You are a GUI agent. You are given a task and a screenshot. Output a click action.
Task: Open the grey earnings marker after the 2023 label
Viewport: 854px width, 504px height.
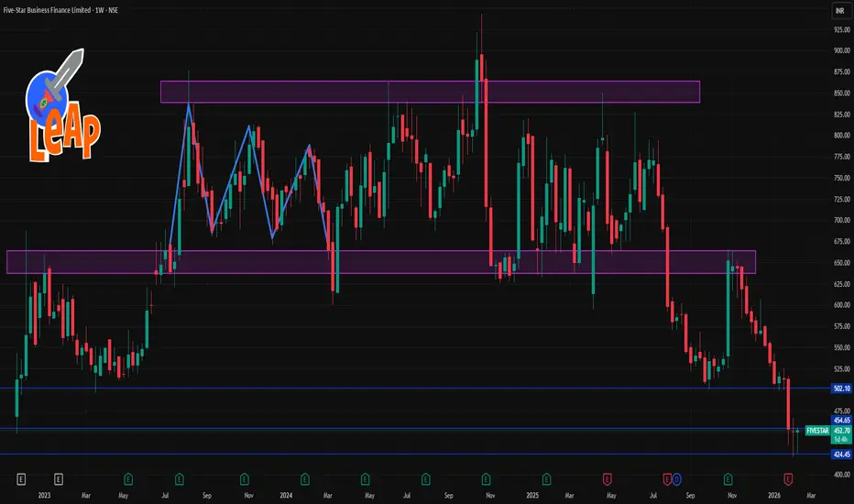59,479
